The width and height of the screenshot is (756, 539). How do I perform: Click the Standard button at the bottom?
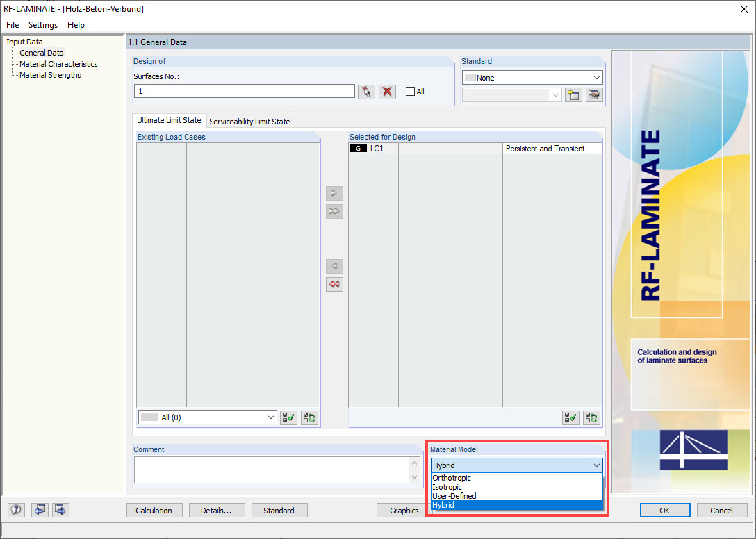[x=279, y=510]
